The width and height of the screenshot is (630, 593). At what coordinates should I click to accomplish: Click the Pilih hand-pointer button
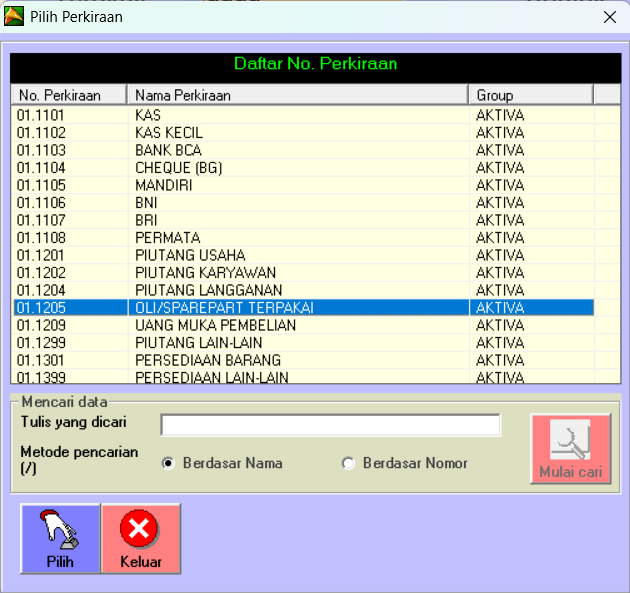(60, 538)
